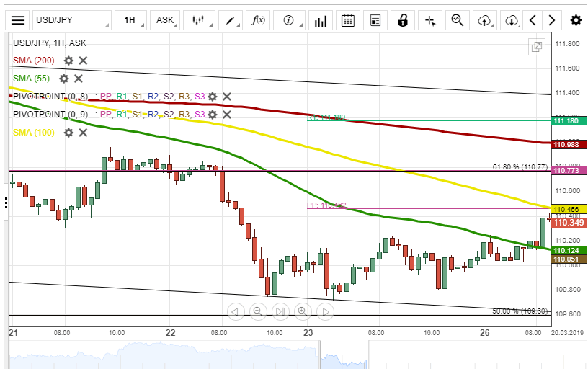Activate the crosshair cursor tool
This screenshot has width=588, height=382.
point(430,20)
